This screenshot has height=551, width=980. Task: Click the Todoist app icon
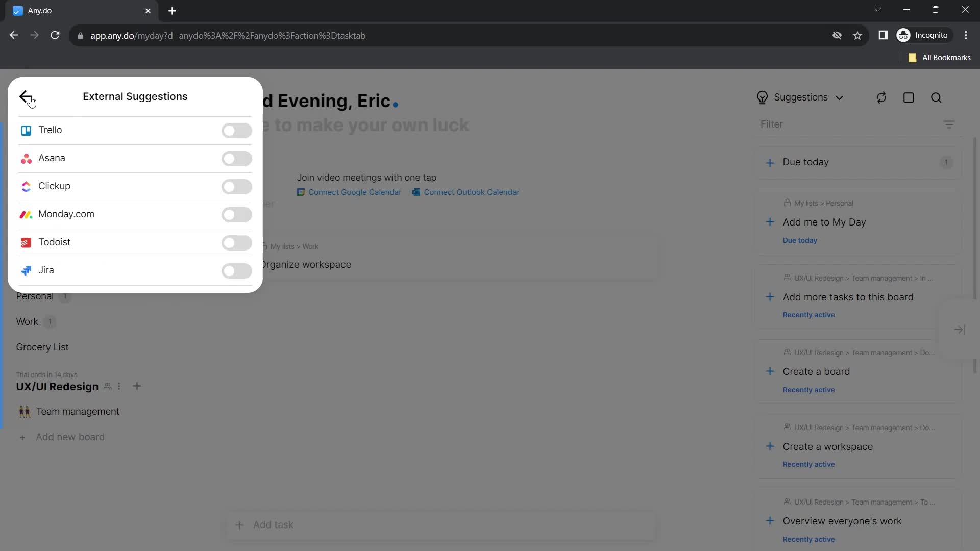coord(26,242)
